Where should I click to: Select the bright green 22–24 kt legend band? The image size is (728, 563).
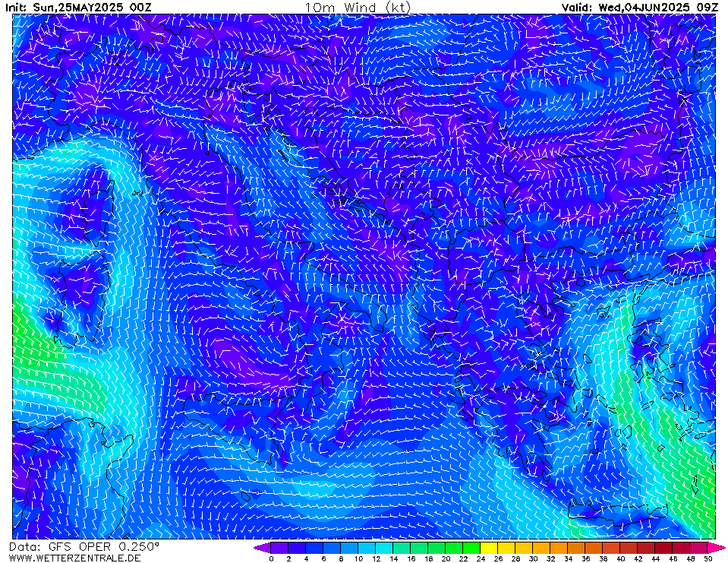tap(471, 548)
